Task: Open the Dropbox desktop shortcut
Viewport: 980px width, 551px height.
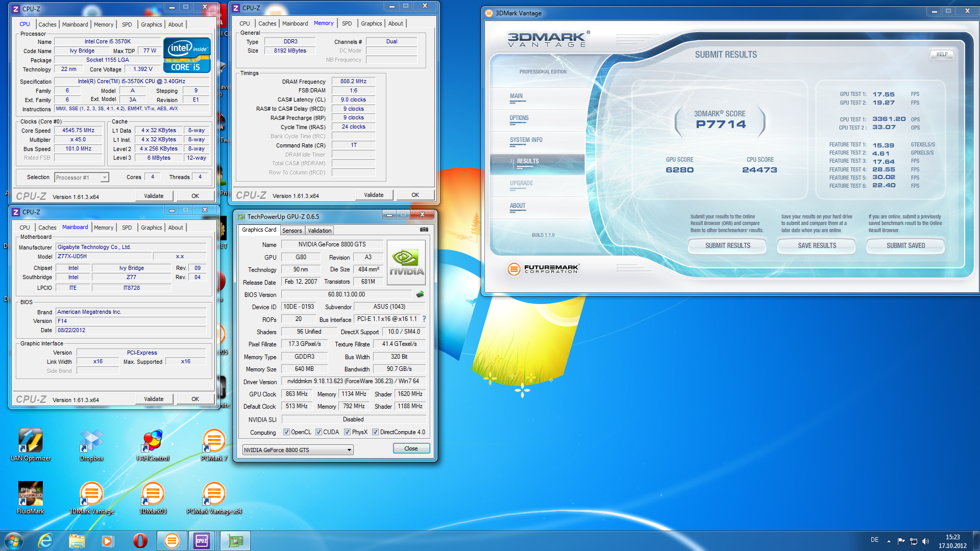Action: (x=92, y=445)
